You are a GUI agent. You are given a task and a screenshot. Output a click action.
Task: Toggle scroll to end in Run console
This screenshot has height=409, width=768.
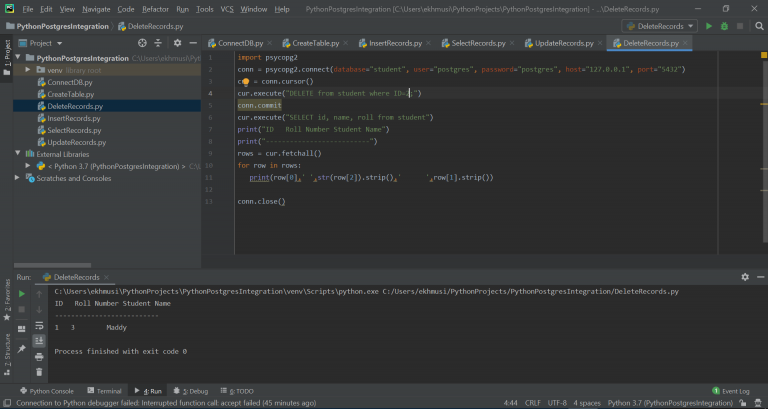(39, 340)
